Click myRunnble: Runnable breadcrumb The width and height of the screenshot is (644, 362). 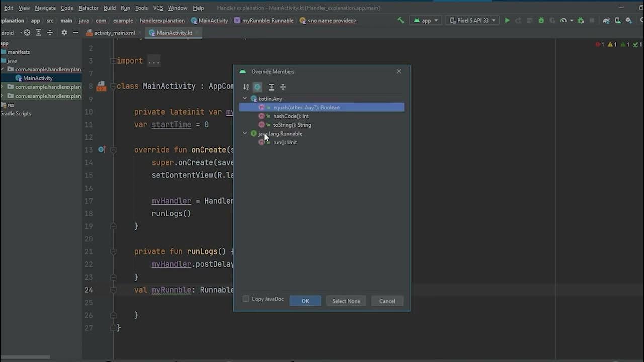[264, 21]
